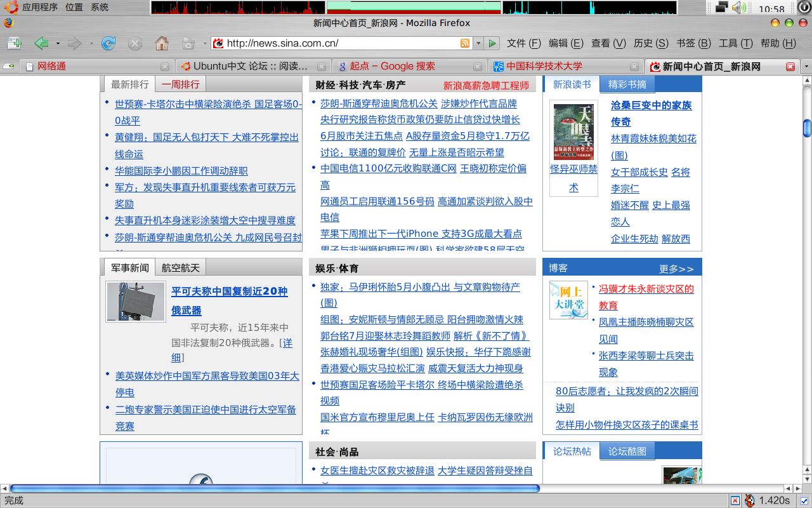Screen dimensions: 812x508
Task: Click the greyed-out restore closed tab icon
Action: 188,43
